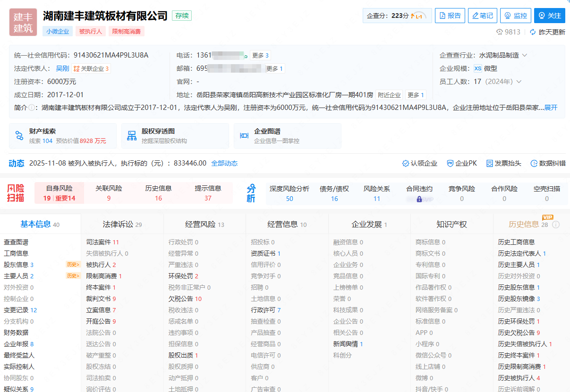Select 自身风险 risk scan category

pyautogui.click(x=59, y=193)
